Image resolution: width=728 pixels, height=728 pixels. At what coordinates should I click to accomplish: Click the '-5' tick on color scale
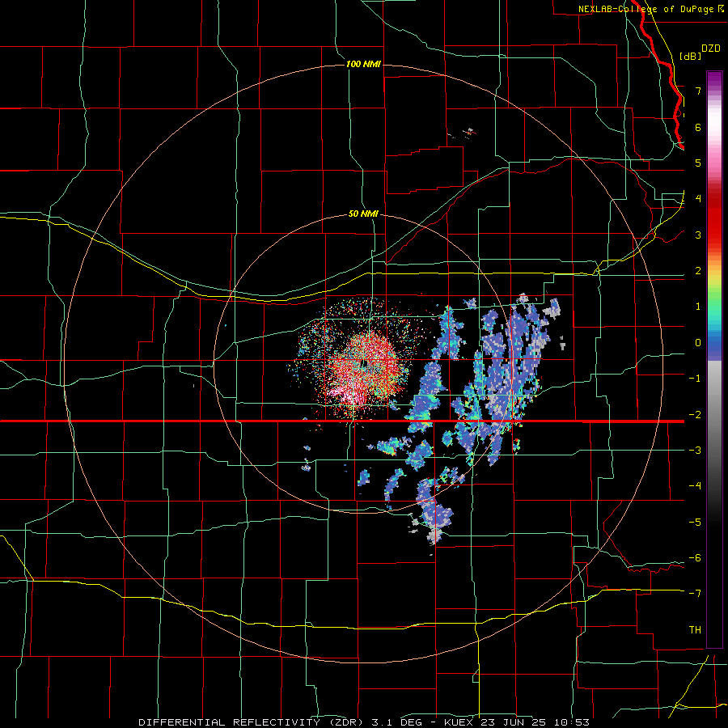click(695, 523)
